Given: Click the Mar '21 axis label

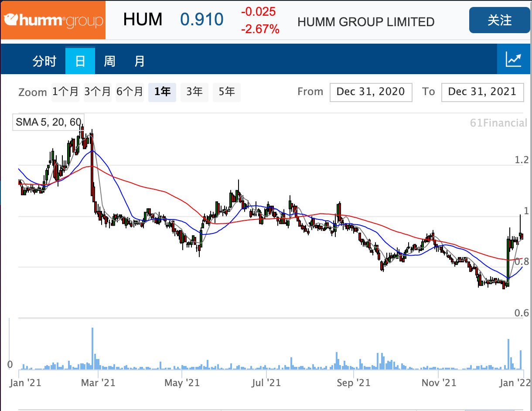Looking at the screenshot, I should point(99,383).
